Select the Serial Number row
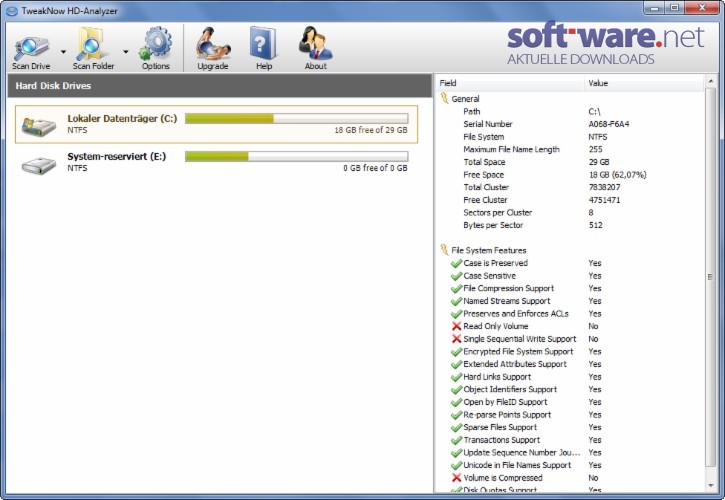 click(570, 124)
